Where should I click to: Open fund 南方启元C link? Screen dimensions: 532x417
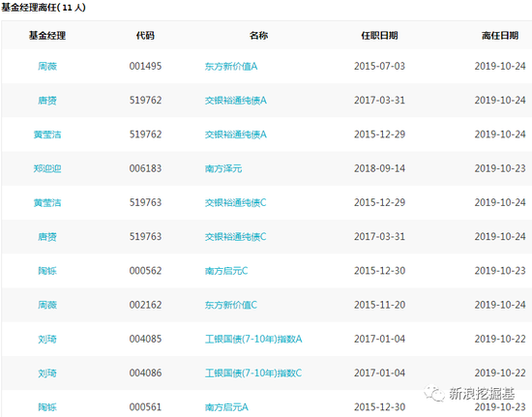226,271
